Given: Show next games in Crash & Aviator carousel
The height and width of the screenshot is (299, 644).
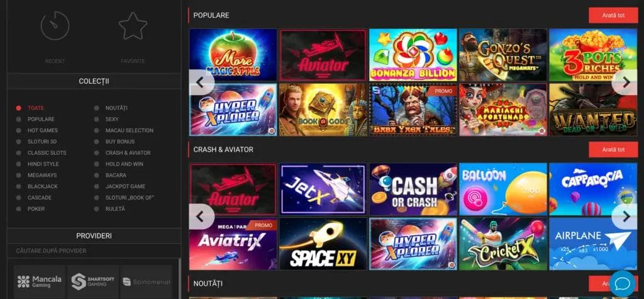Looking at the screenshot, I should (x=626, y=217).
